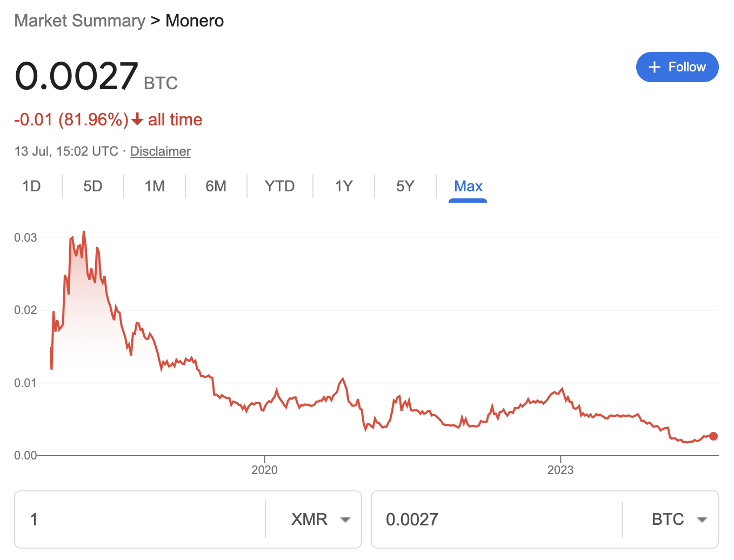Open the Market Summary breadcrumb link
The image size is (734, 560).
80,21
